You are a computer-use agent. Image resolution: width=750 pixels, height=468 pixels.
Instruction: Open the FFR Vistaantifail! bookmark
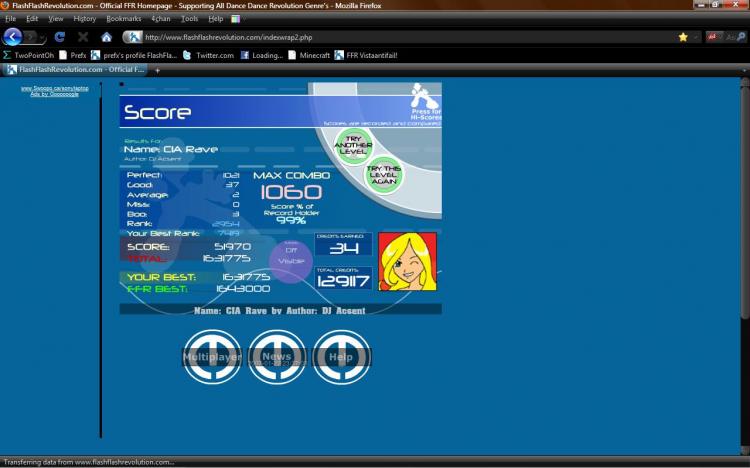click(366, 55)
